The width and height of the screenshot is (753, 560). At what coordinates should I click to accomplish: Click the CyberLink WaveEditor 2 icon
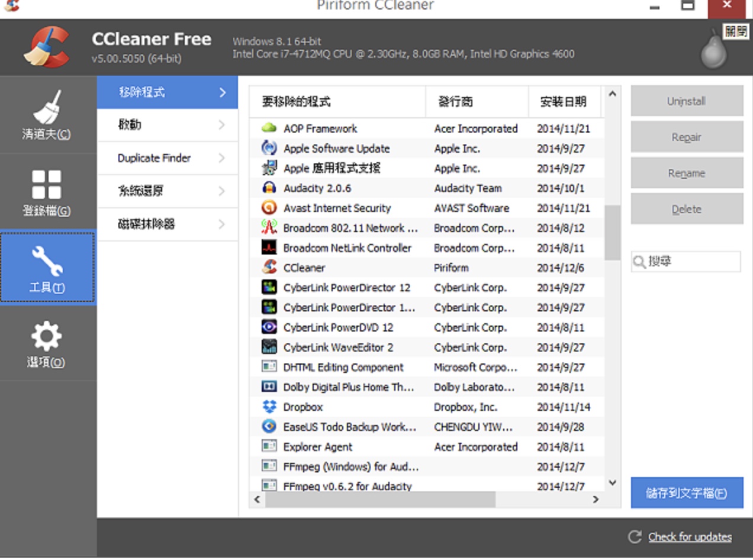[x=269, y=347]
